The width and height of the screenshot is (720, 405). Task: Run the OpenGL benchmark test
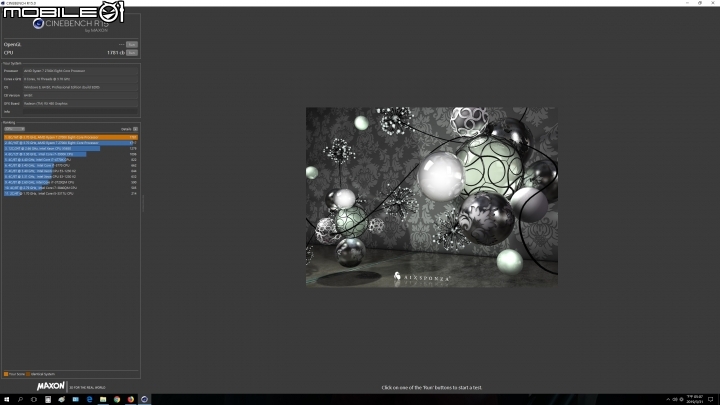132,45
